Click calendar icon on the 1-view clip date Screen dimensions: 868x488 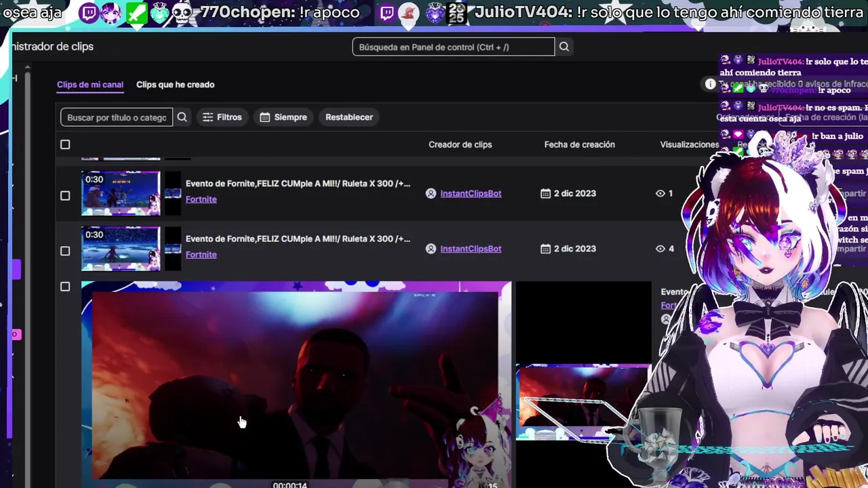click(x=545, y=193)
